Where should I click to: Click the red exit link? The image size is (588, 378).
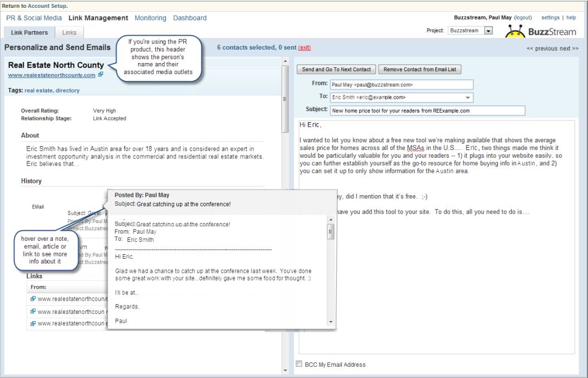[x=305, y=48]
